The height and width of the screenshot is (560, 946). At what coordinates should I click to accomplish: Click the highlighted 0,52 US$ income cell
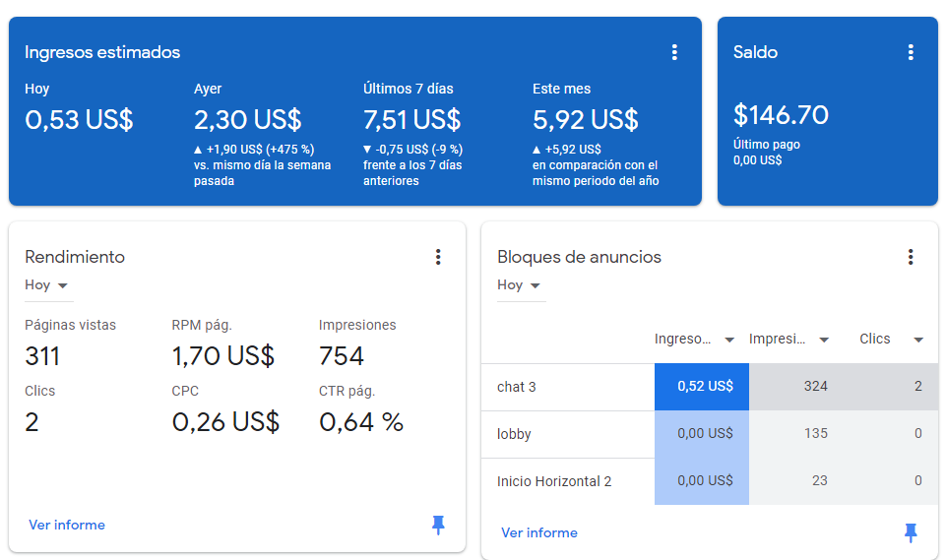pyautogui.click(x=702, y=387)
